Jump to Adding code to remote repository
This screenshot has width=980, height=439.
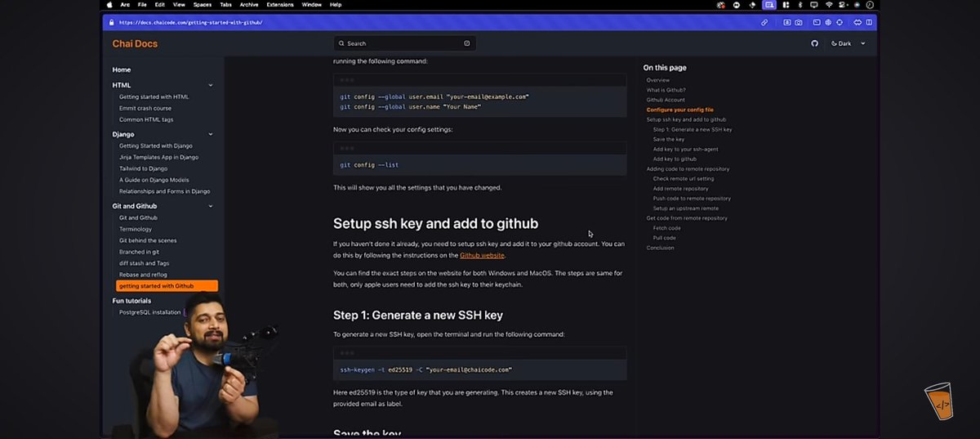point(688,168)
